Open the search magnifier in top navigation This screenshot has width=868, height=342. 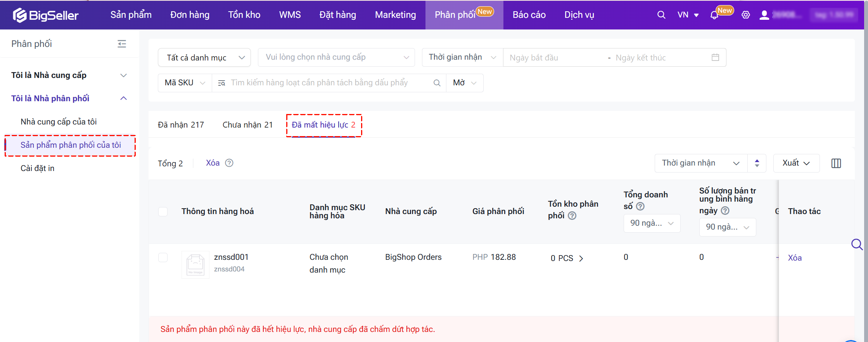click(661, 15)
